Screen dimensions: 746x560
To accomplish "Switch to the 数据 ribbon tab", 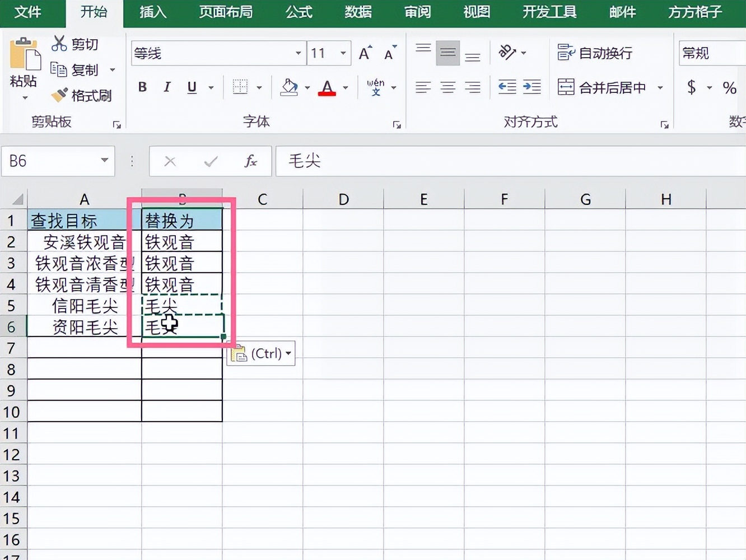I will (358, 12).
